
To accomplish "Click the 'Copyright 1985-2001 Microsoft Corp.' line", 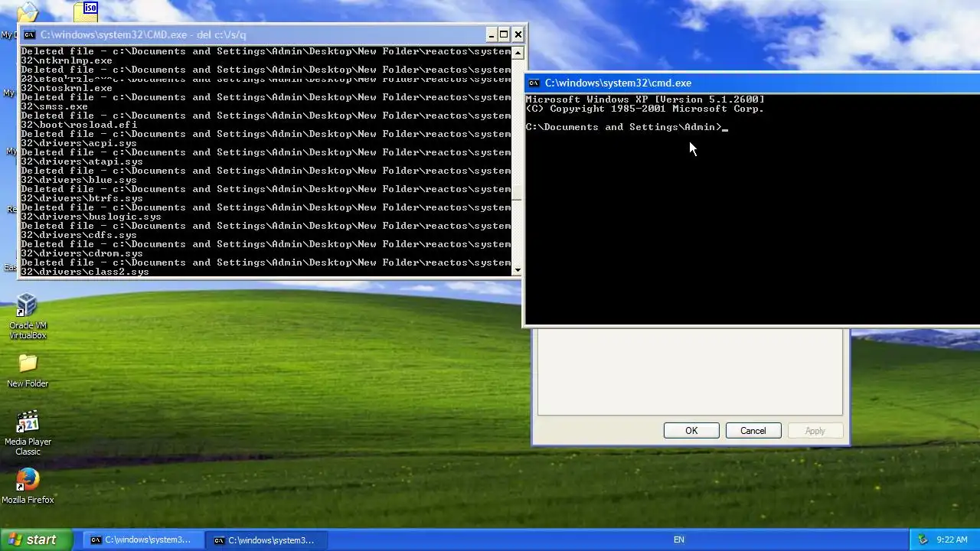I will pyautogui.click(x=645, y=109).
